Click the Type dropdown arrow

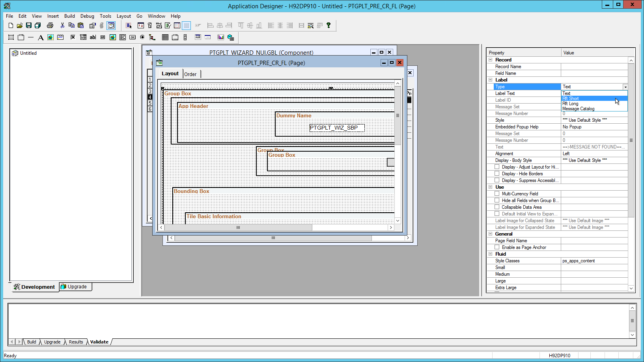coord(625,87)
